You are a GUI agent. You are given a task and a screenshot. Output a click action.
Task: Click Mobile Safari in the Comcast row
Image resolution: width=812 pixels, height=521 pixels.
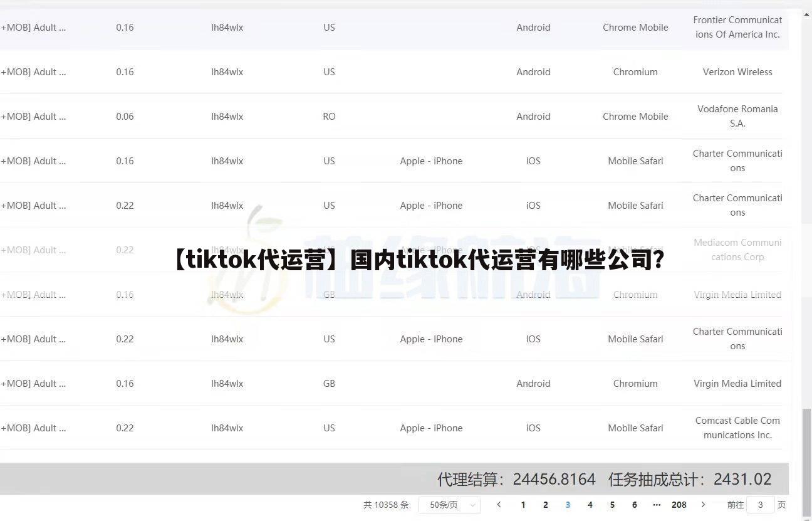635,428
